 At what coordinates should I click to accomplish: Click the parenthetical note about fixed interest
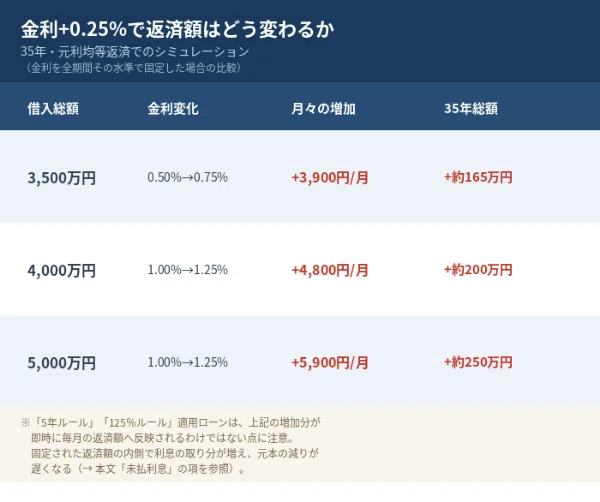(x=133, y=68)
